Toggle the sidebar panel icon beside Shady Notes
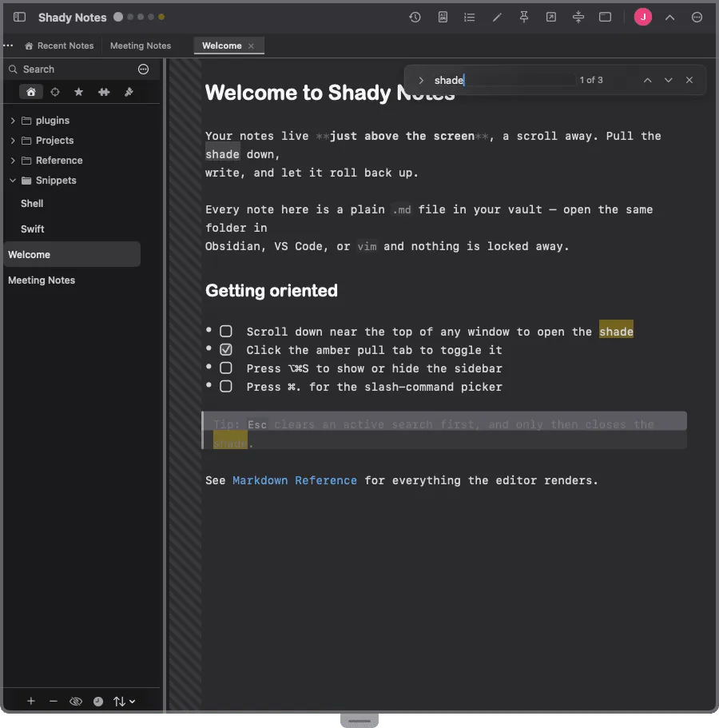Image resolution: width=719 pixels, height=728 pixels. [x=19, y=17]
